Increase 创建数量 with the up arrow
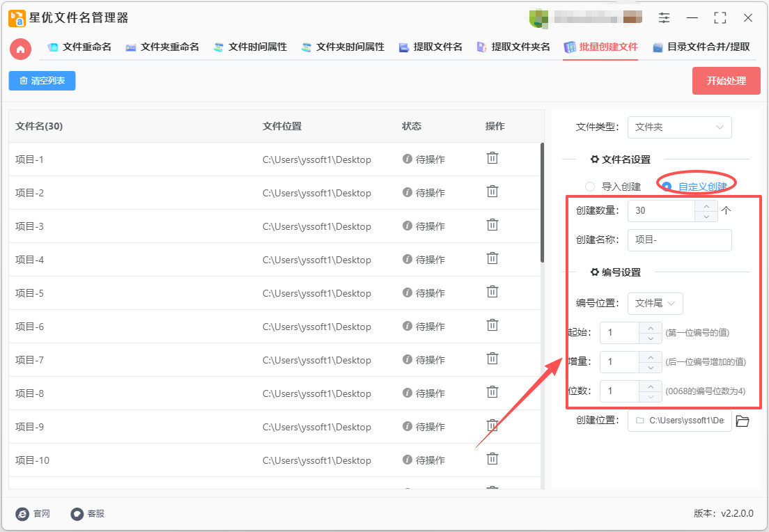The image size is (769, 532). pyautogui.click(x=706, y=206)
